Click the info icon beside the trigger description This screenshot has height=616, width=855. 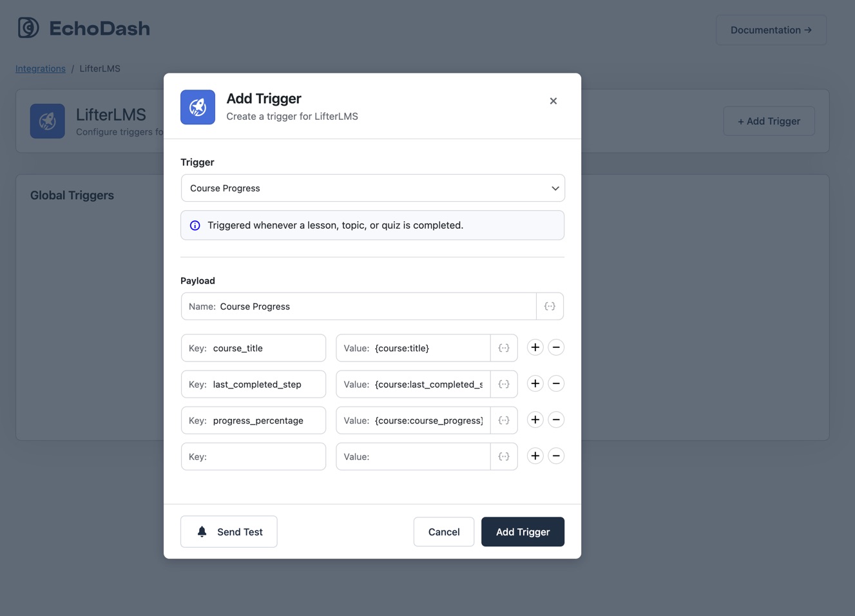tap(195, 225)
